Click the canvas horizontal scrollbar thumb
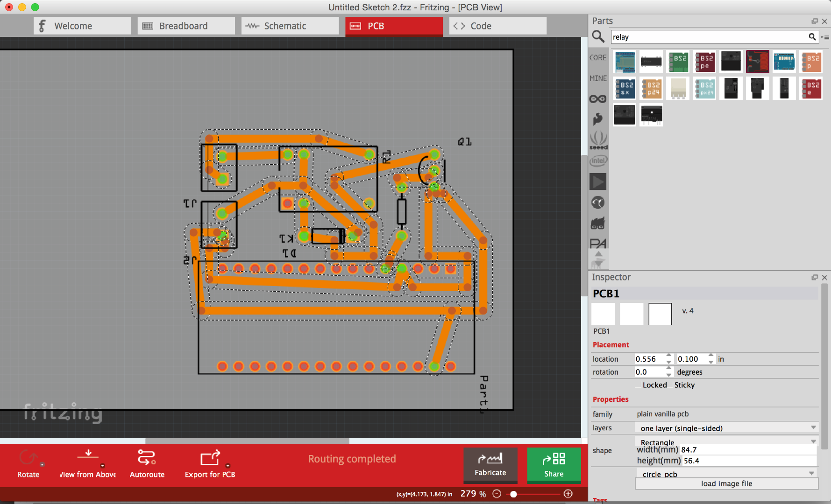The height and width of the screenshot is (504, 831). click(x=247, y=441)
